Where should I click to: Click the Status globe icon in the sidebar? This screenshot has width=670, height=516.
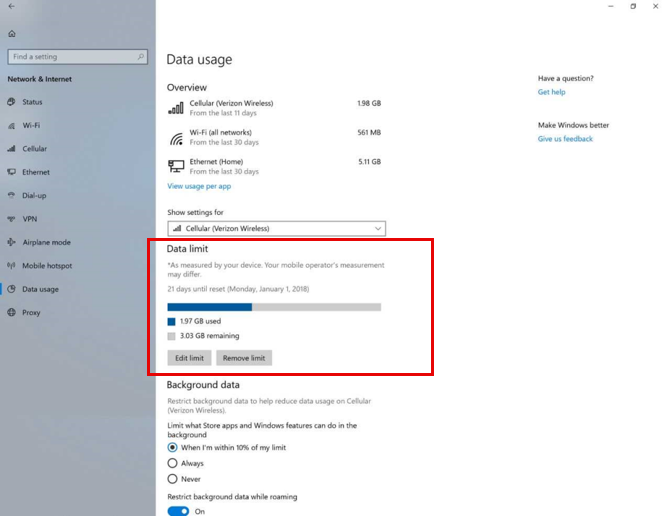12,102
